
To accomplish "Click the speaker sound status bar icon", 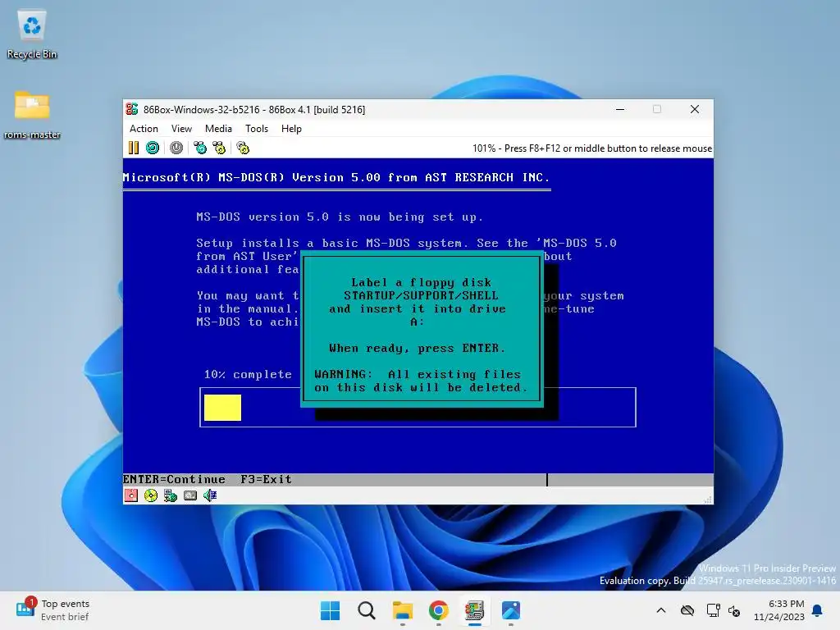I will click(x=210, y=495).
